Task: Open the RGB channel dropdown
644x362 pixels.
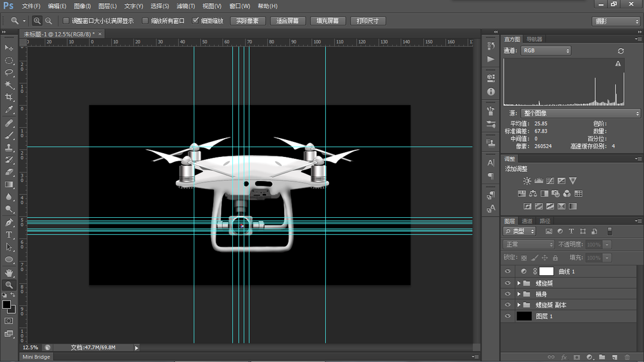Action: (546, 51)
